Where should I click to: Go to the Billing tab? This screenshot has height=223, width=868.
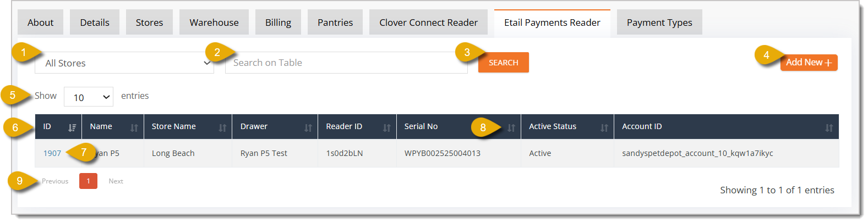(x=278, y=23)
